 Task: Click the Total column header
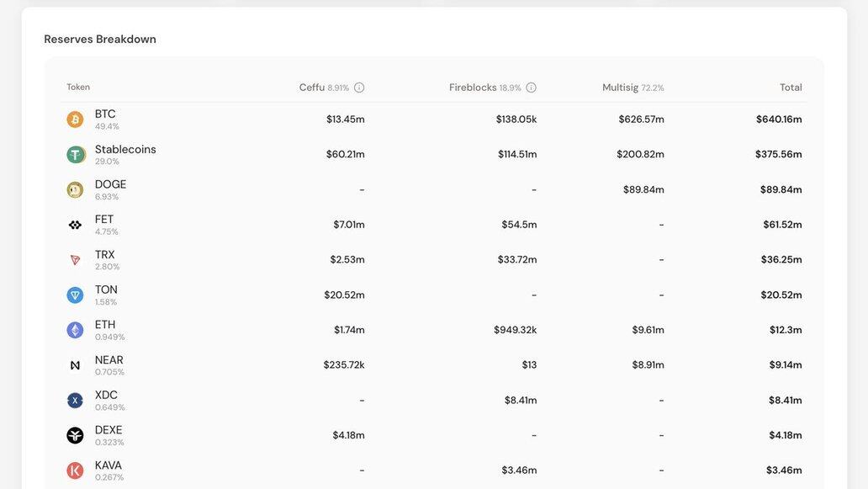click(791, 88)
